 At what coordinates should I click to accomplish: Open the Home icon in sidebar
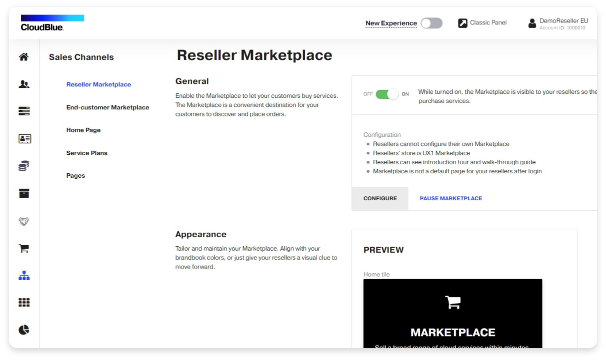(24, 57)
